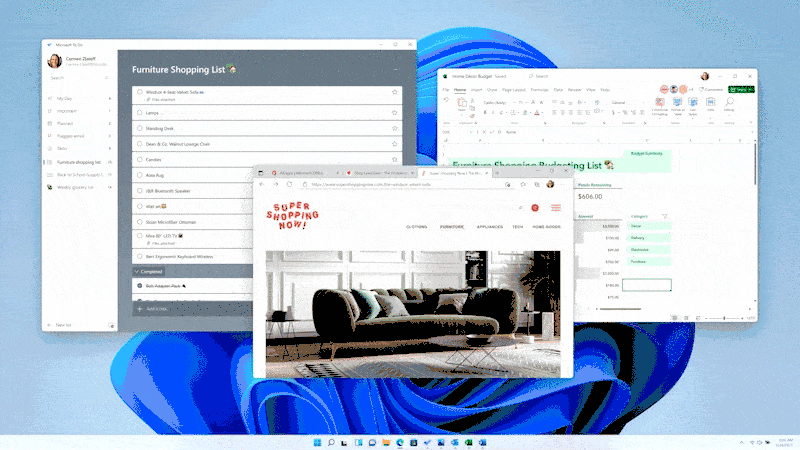Open Excel Review ribbon tab
The width and height of the screenshot is (800, 450).
(574, 90)
